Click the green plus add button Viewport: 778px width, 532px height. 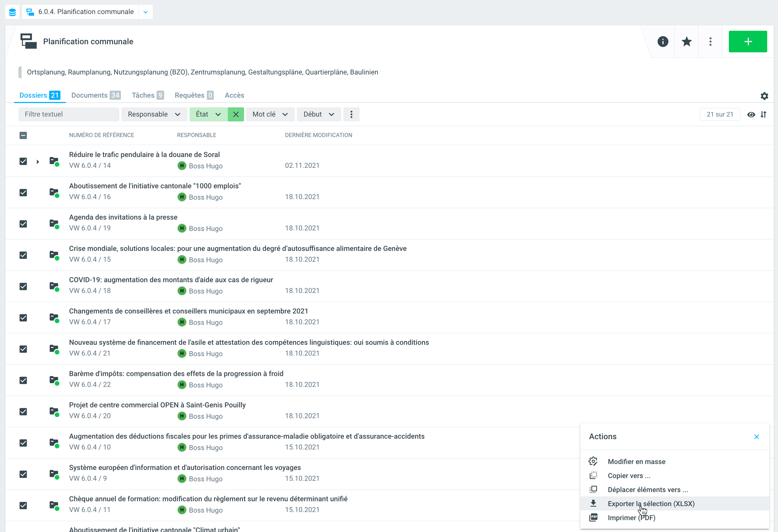(747, 42)
